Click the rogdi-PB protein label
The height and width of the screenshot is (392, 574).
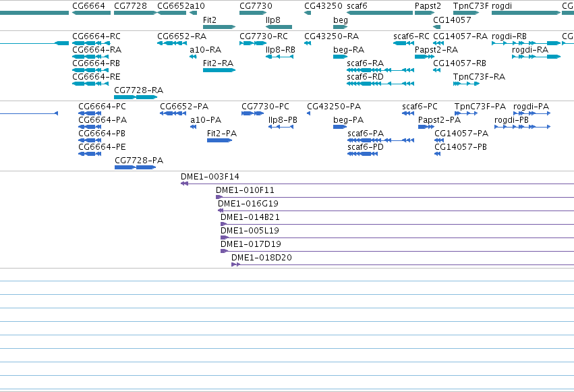511,119
